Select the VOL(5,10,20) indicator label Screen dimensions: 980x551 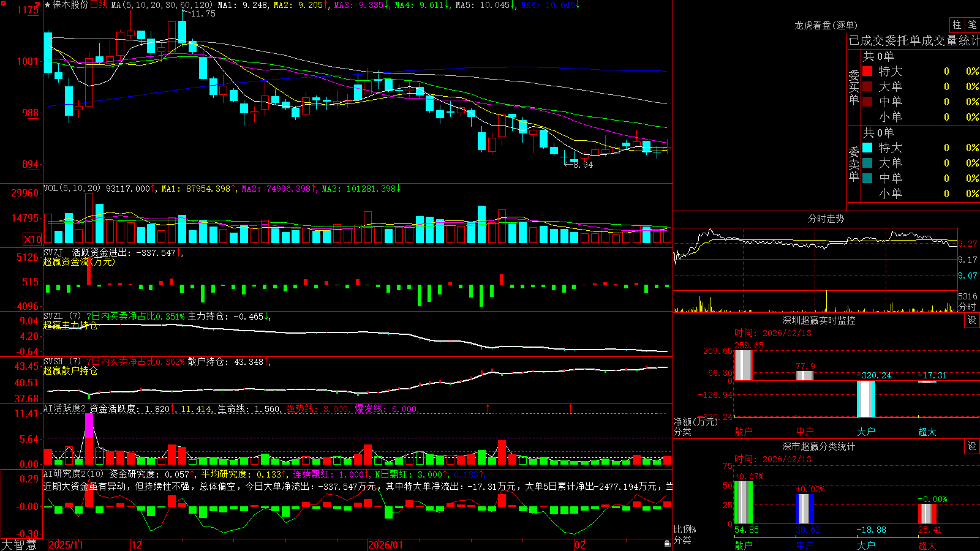(x=72, y=189)
